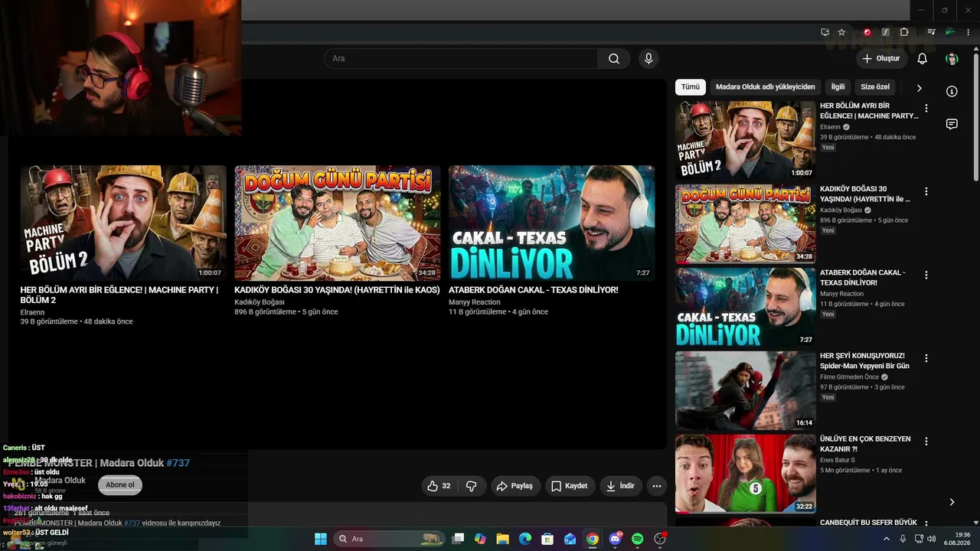This screenshot has height=551, width=980.
Task: Open Windows Start menu
Action: (321, 539)
